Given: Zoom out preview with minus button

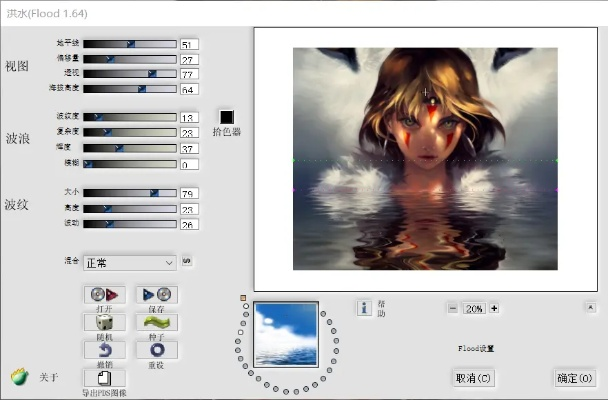Looking at the screenshot, I should (x=453, y=309).
